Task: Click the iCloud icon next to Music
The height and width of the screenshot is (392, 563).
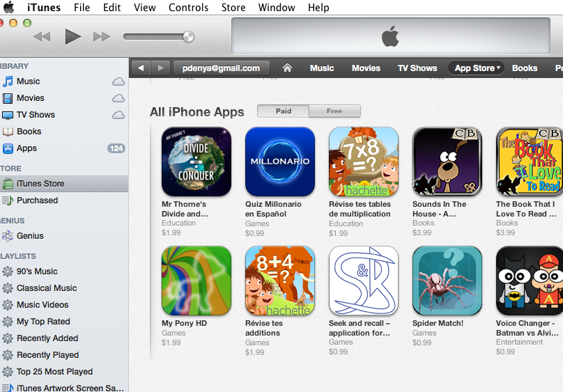Action: click(118, 81)
